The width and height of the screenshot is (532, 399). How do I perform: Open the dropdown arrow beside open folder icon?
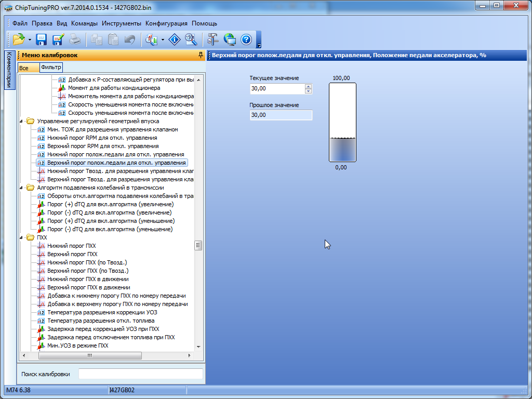point(30,40)
